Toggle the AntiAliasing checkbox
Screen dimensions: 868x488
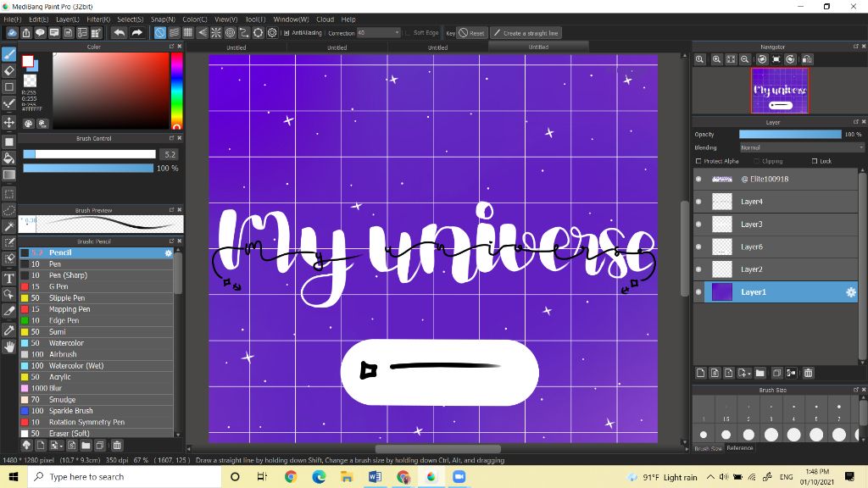(287, 33)
